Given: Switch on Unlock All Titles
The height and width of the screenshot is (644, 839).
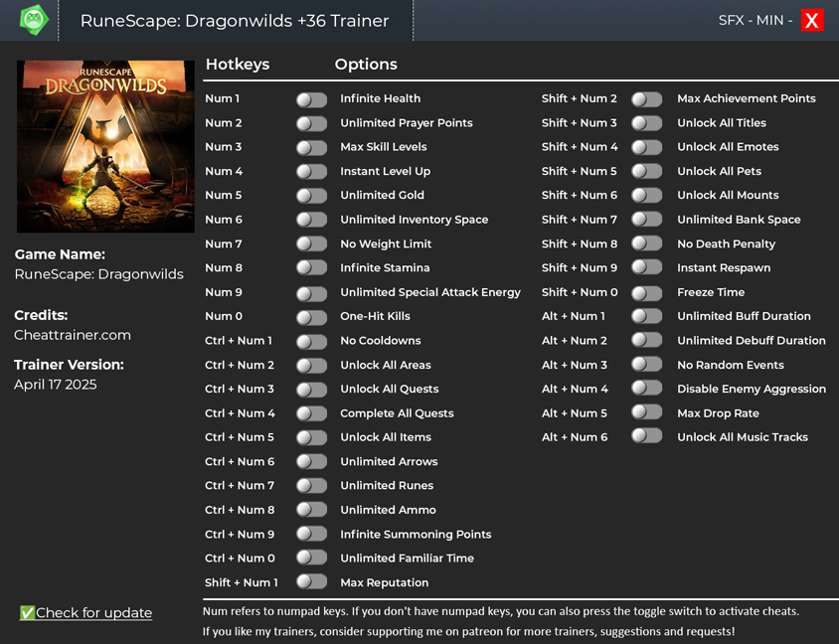Looking at the screenshot, I should click(x=647, y=123).
